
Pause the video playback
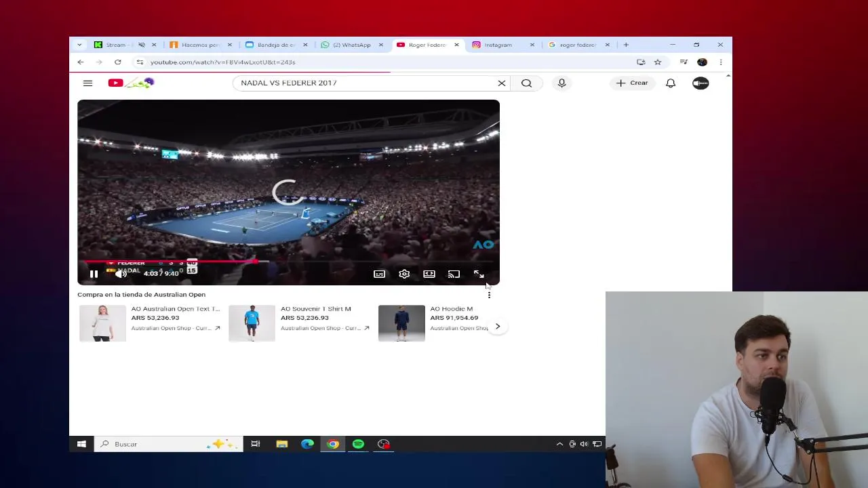[x=94, y=274]
